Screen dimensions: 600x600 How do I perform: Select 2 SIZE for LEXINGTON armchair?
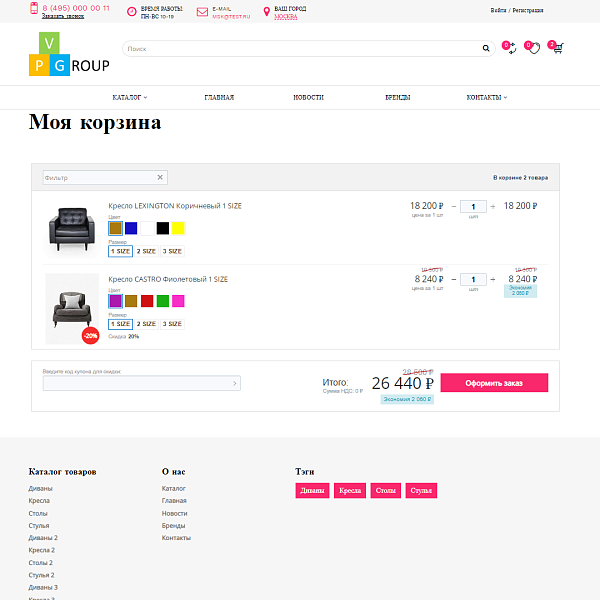pos(146,251)
